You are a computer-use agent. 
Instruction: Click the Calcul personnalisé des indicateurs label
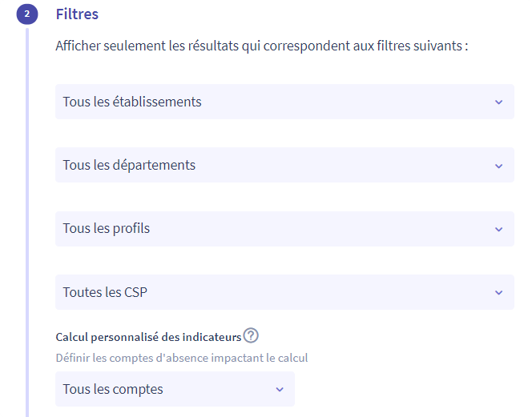(148, 337)
